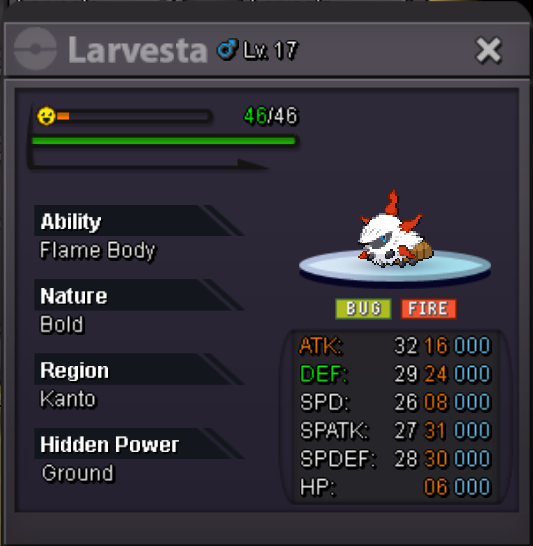Click the BUG type badge
The height and width of the screenshot is (546, 533).
point(363,309)
